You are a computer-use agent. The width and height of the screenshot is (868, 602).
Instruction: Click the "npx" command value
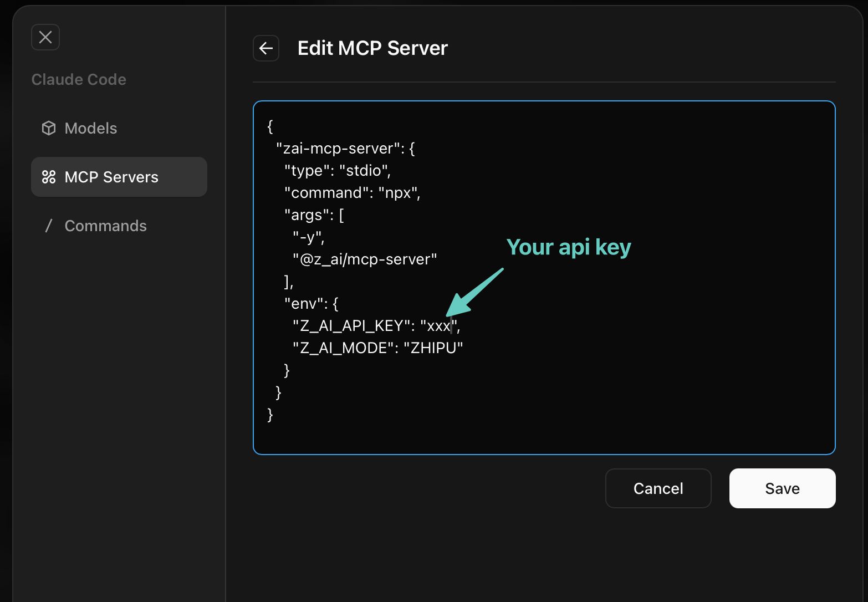398,193
